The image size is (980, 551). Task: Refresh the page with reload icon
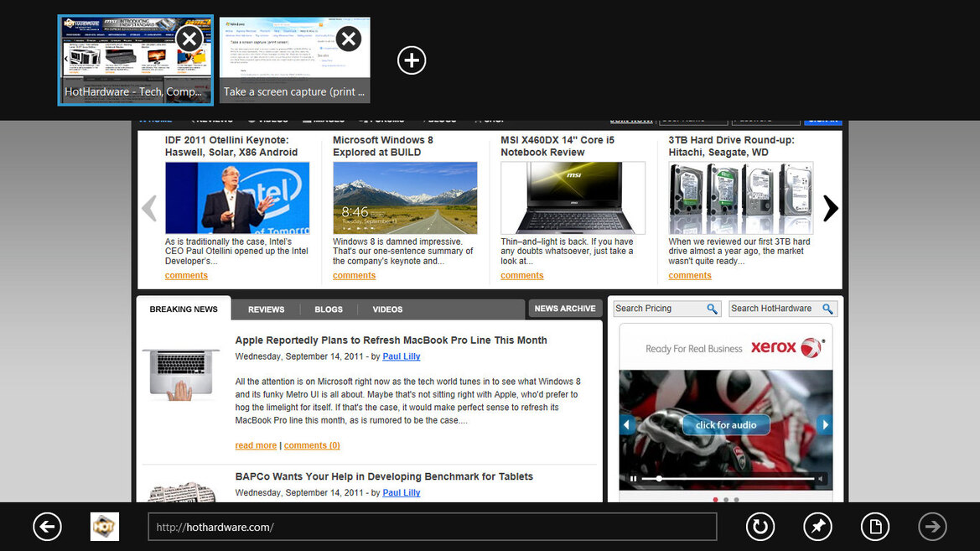(x=760, y=527)
